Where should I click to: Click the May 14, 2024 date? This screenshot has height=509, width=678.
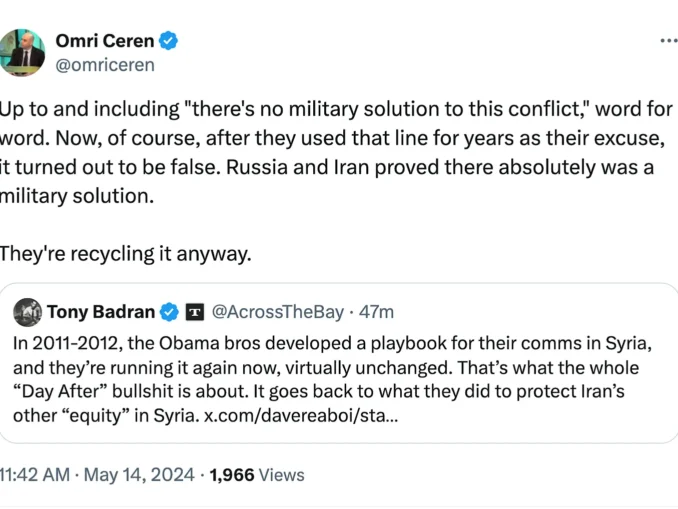142,476
